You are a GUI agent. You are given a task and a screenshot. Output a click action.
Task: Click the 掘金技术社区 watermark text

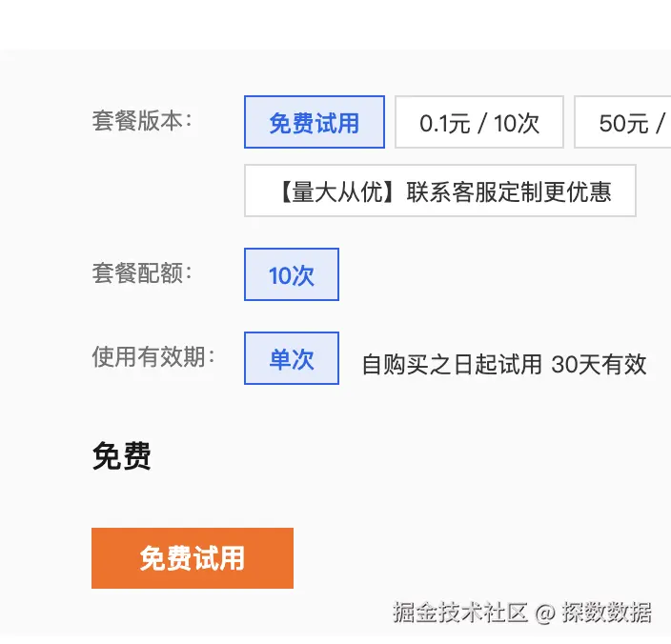point(460,612)
